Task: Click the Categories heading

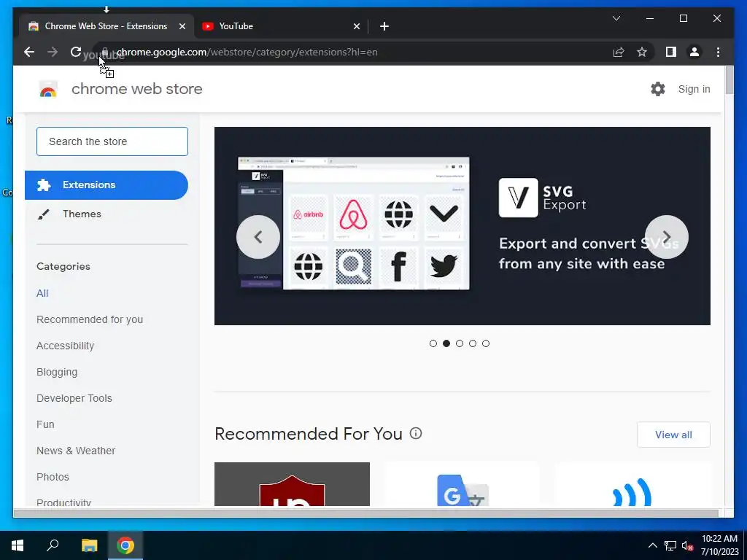Action: click(x=63, y=266)
